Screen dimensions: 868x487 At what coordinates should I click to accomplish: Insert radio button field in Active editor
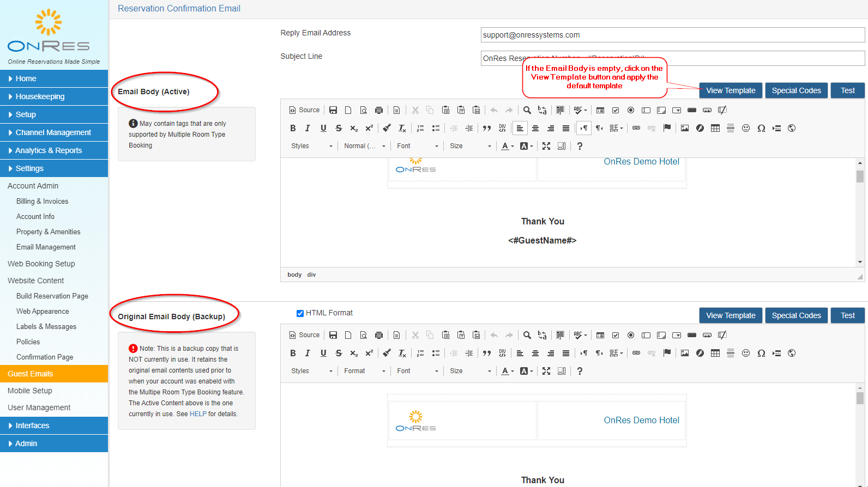(x=631, y=110)
